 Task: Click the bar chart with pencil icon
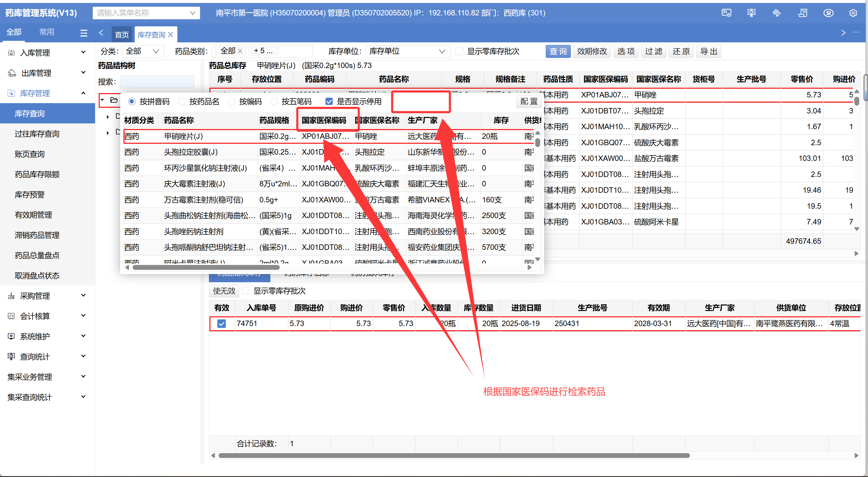(777, 13)
